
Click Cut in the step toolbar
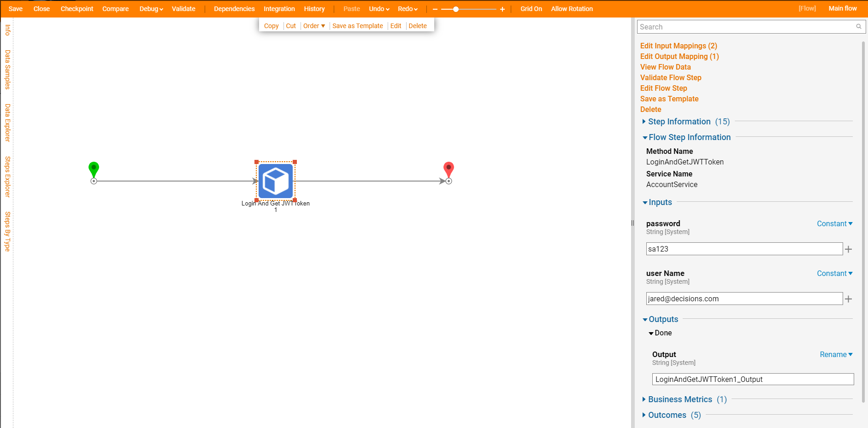coord(291,26)
